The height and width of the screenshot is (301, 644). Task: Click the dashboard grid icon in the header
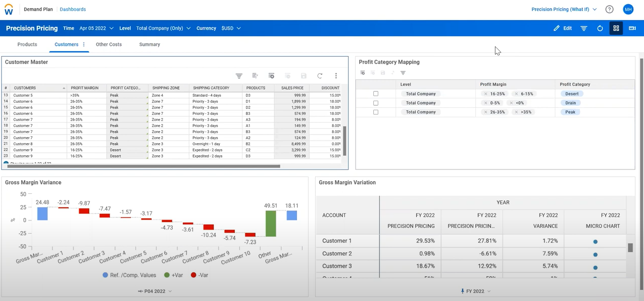616,28
